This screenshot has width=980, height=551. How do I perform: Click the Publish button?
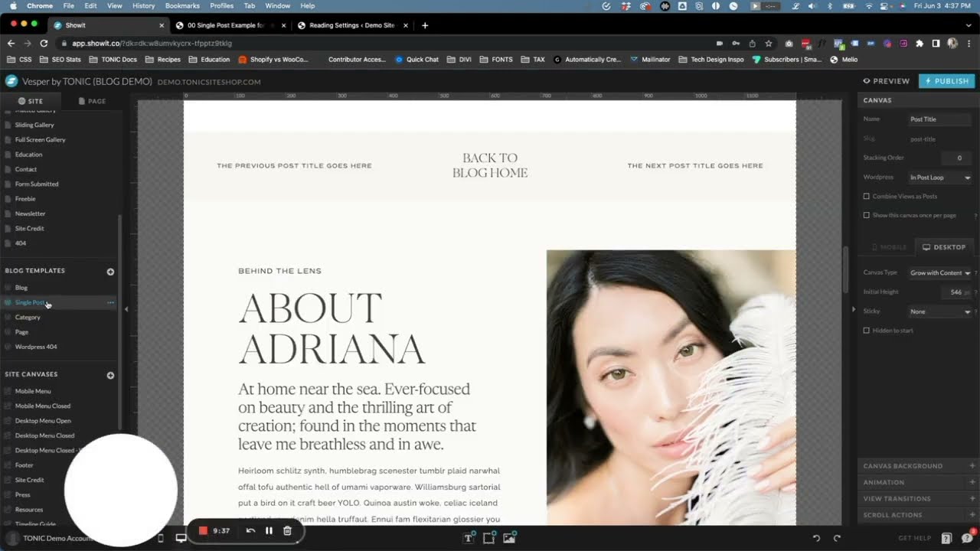[946, 81]
